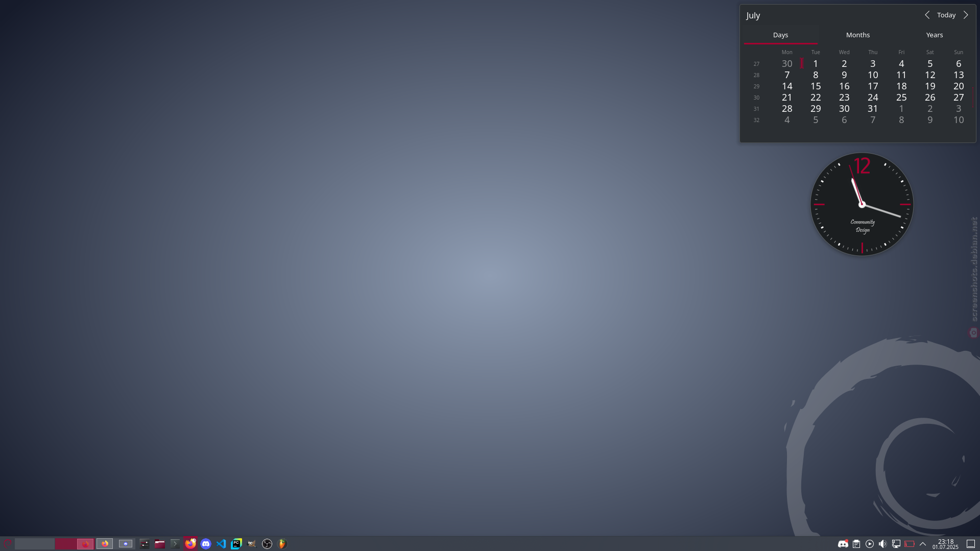Go to next month in calendar
The image size is (980, 551).
(966, 15)
